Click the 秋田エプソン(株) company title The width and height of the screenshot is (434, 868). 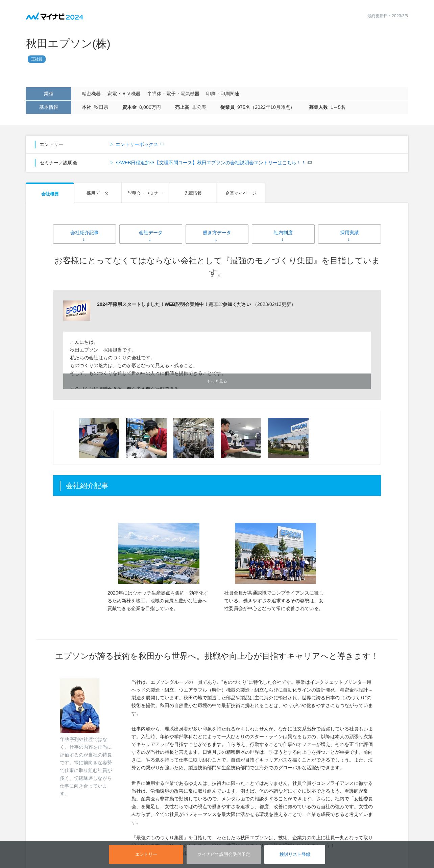pyautogui.click(x=68, y=44)
